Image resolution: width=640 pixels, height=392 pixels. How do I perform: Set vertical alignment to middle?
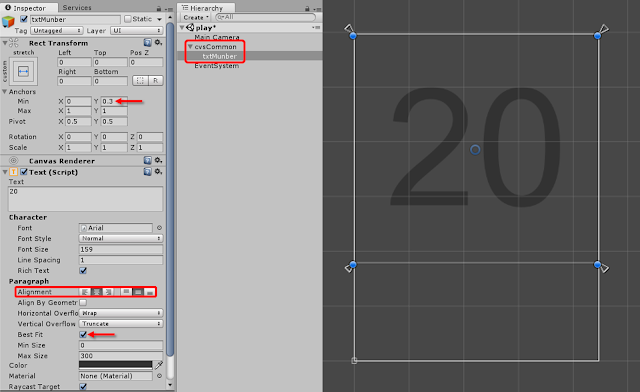pos(138,292)
